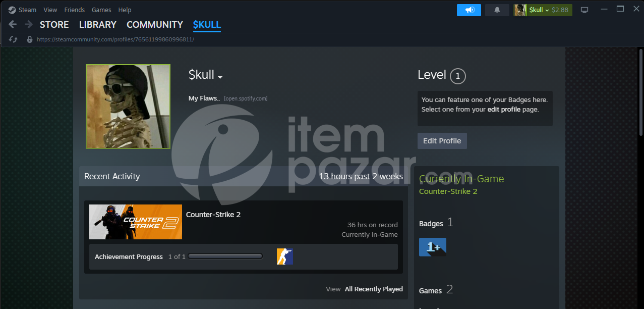Screen dimensions: 644x309
Task: Click the small avatar icon in title bar
Action: [520, 10]
